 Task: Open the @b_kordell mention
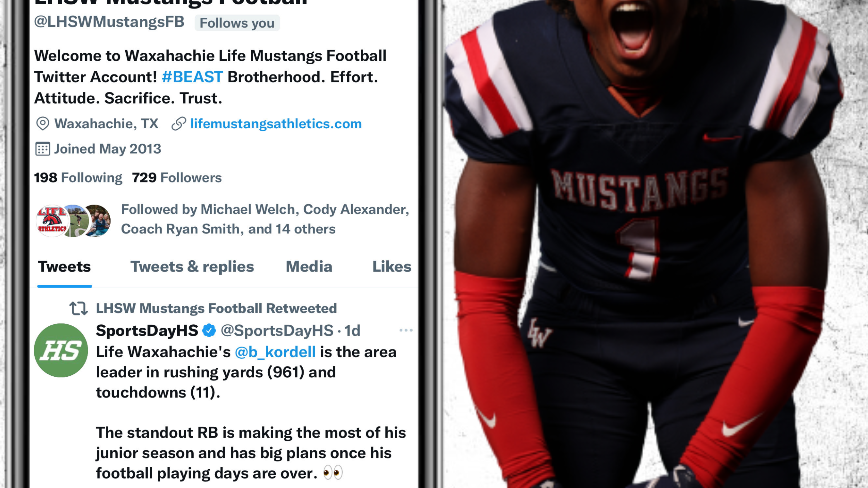(x=275, y=352)
